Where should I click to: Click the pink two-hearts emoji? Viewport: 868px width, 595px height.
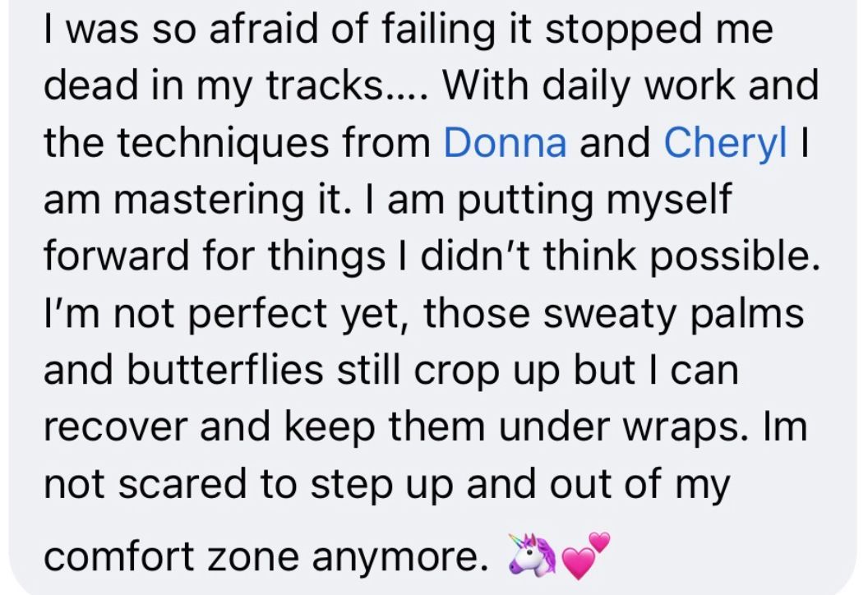[586, 556]
